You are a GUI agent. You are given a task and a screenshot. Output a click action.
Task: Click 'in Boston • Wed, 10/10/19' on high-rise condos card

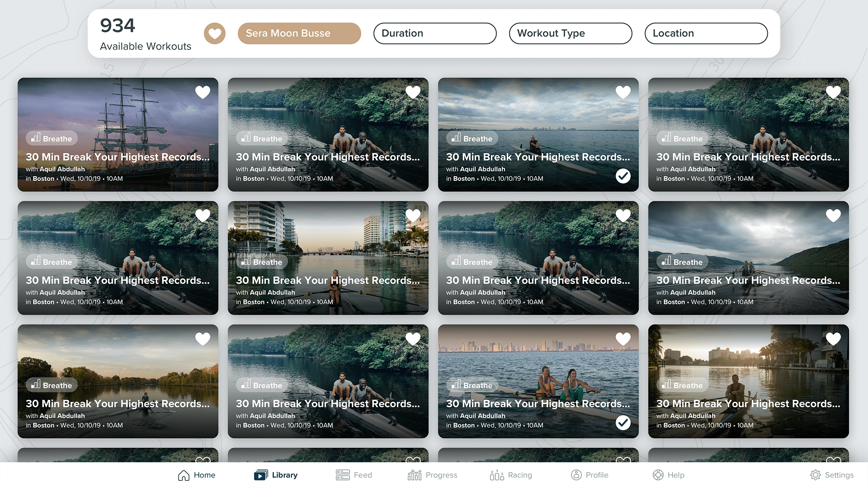point(274,302)
